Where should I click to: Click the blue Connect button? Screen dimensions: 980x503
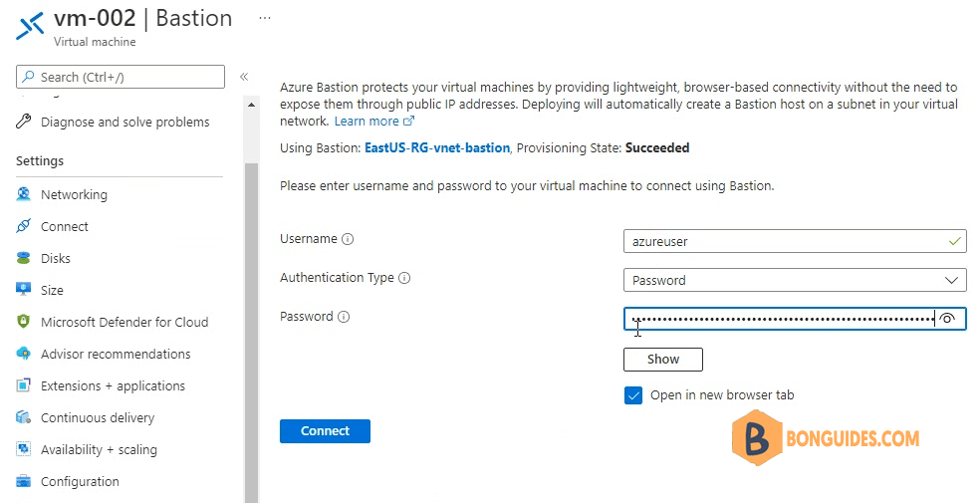[325, 431]
